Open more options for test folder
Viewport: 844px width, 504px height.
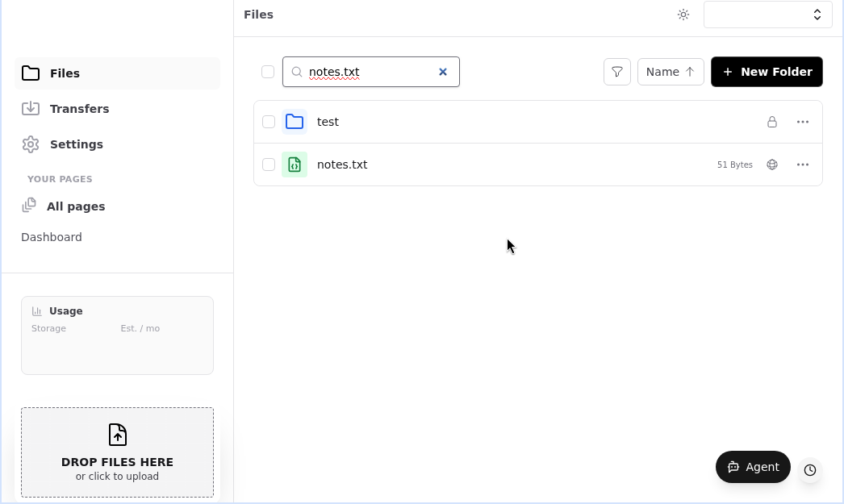coord(803,122)
